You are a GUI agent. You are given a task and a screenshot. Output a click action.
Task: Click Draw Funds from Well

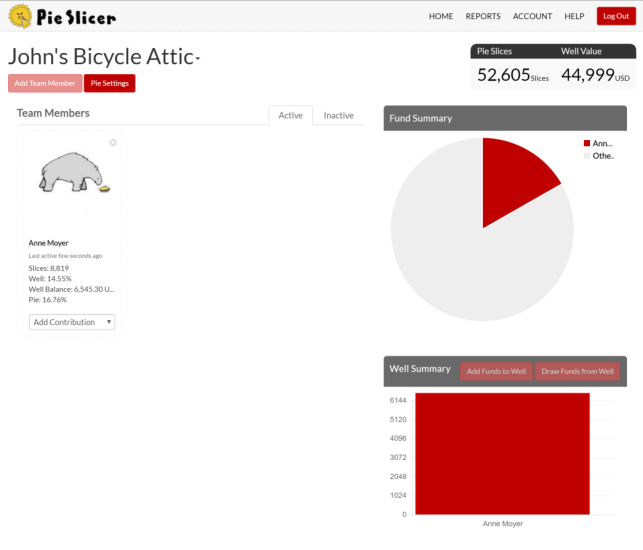point(579,371)
